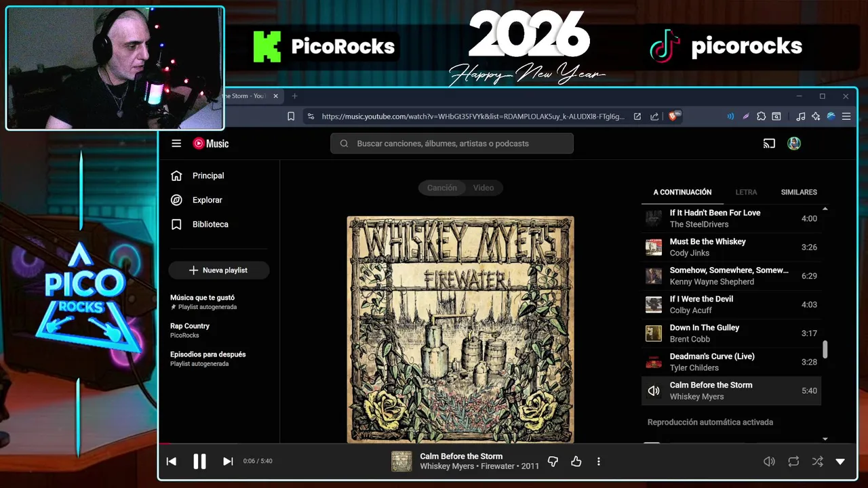Image resolution: width=868 pixels, height=488 pixels.
Task: Click the Firewater album artwork
Action: [460, 329]
